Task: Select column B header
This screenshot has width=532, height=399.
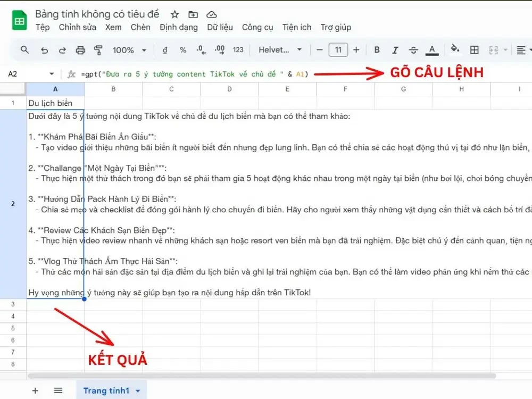Action: [113, 89]
